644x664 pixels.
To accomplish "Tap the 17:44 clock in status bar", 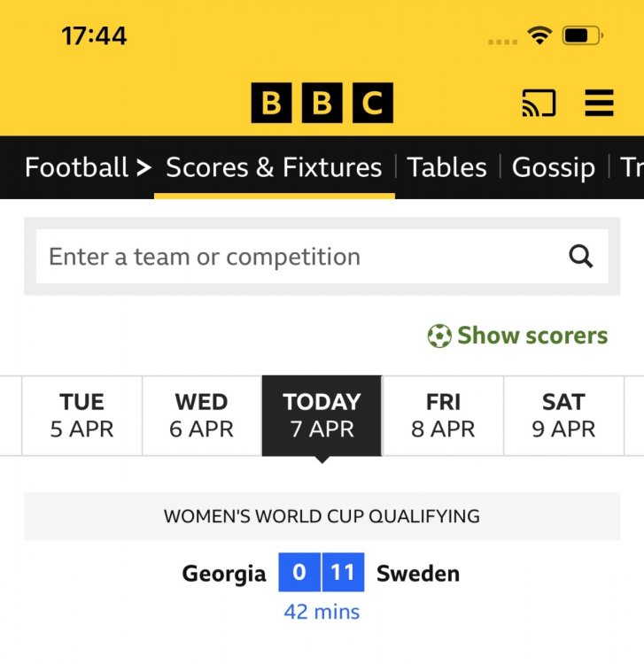I will [94, 35].
